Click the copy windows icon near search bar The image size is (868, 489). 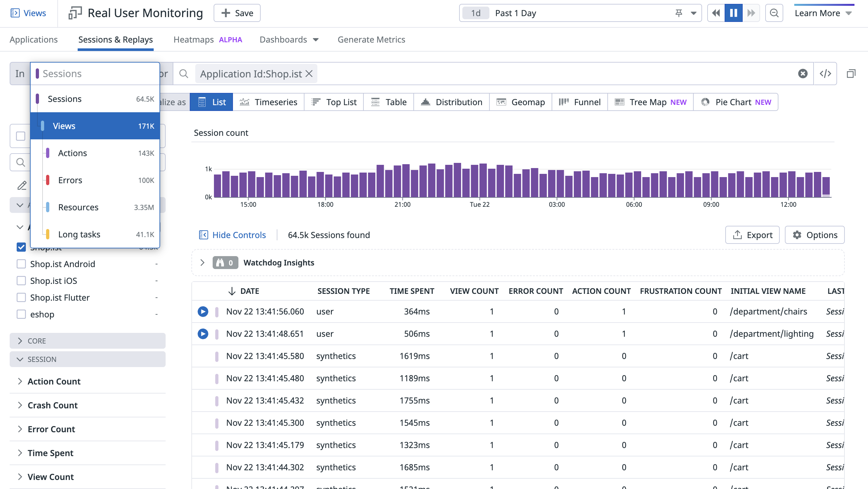click(851, 74)
